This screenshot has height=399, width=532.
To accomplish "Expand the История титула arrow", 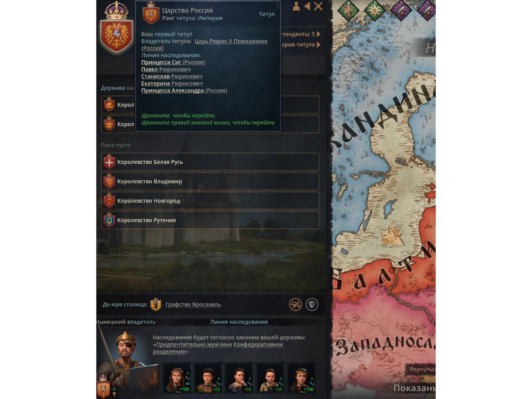I will [x=318, y=45].
